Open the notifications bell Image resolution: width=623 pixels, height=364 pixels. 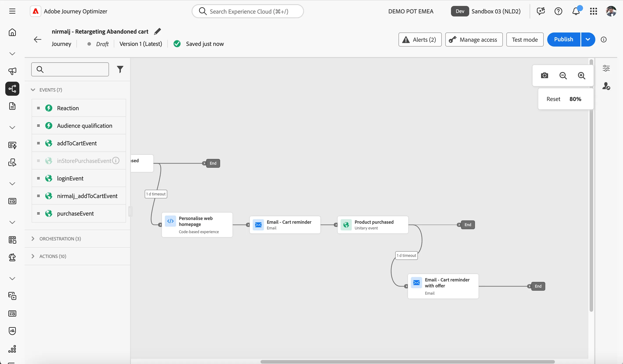tap(576, 11)
